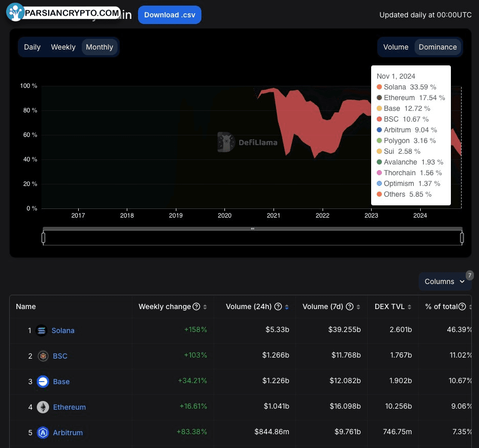Click BSC's +103% weekly change
Image resolution: width=479 pixels, height=448 pixels.
pyautogui.click(x=195, y=355)
